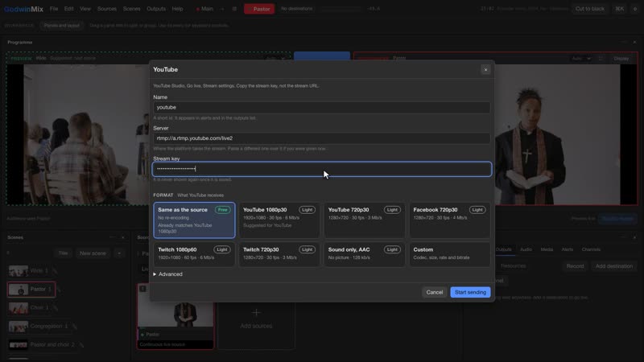Click the New scene button
This screenshot has width=644, height=362.
pyautogui.click(x=93, y=253)
